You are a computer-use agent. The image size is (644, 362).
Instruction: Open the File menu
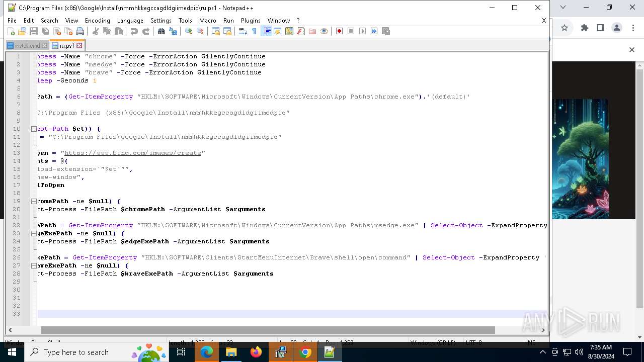12,21
